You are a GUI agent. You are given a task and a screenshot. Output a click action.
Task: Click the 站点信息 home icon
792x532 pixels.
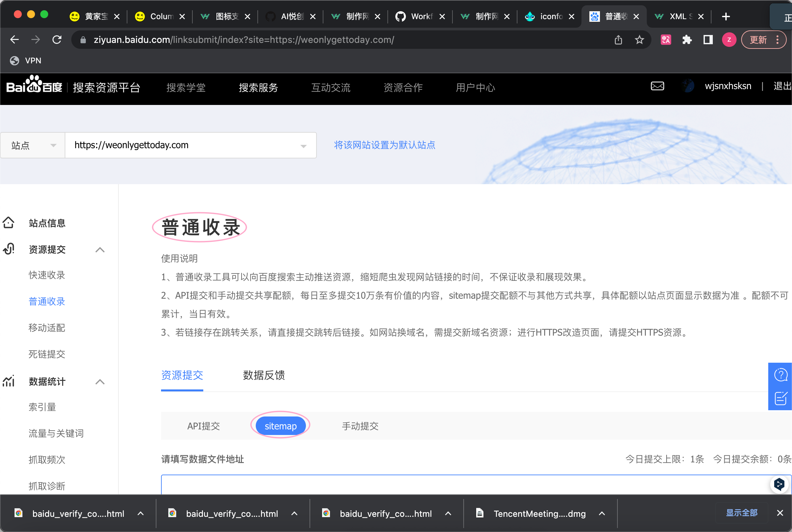(x=9, y=222)
